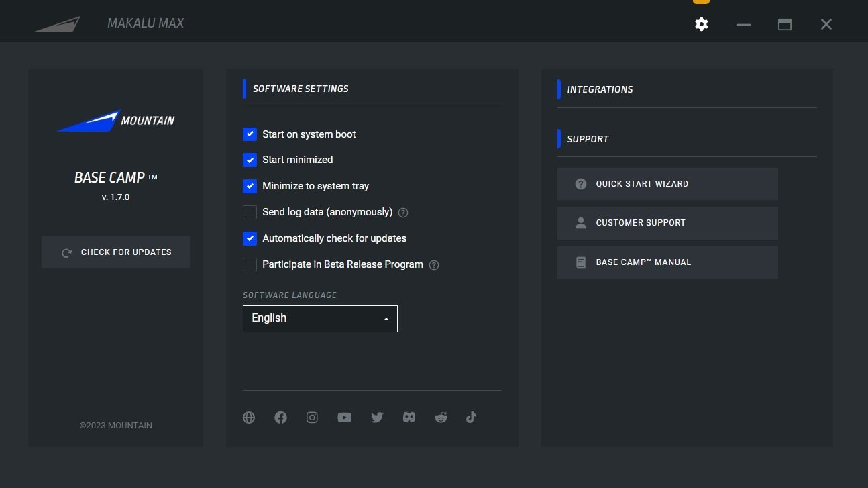Uncheck Start minimized checkbox
This screenshot has width=868, height=488.
coord(250,160)
